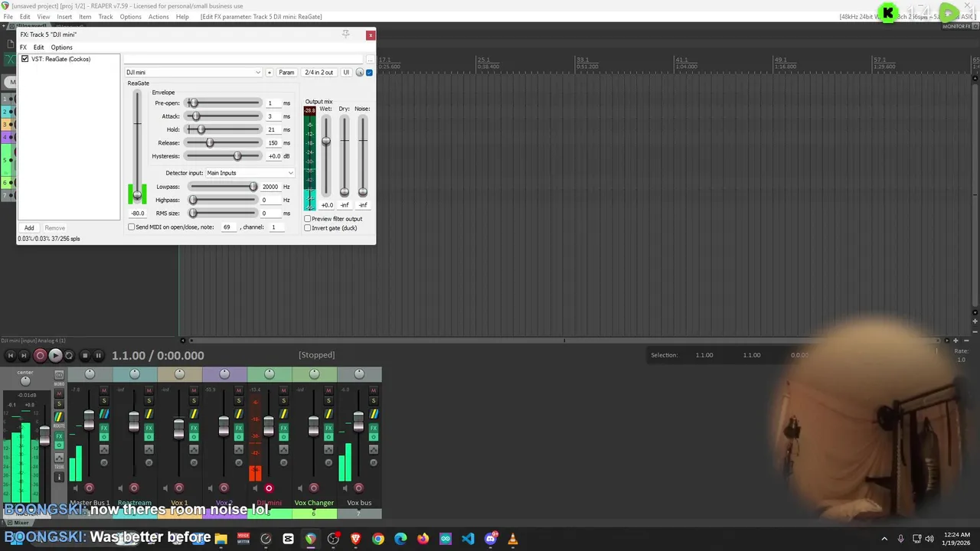Open FX chain for DJI mini track
The width and height of the screenshot is (980, 551).
tap(283, 428)
